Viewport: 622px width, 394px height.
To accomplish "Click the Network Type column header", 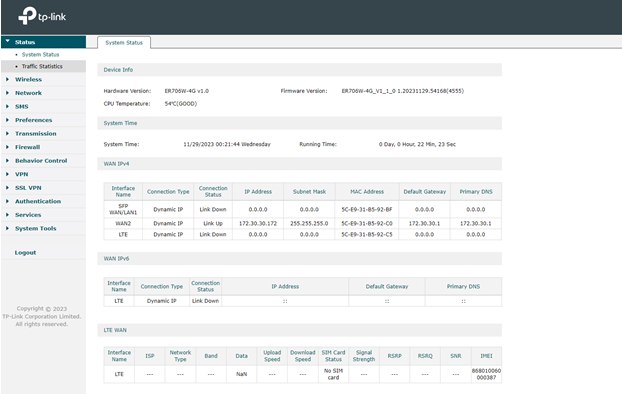I will point(180,356).
